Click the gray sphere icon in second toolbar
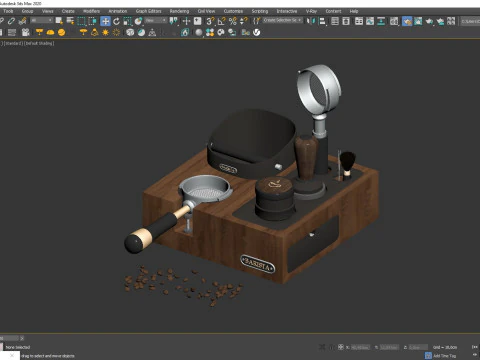This screenshot has height=360, width=480. pos(199,32)
